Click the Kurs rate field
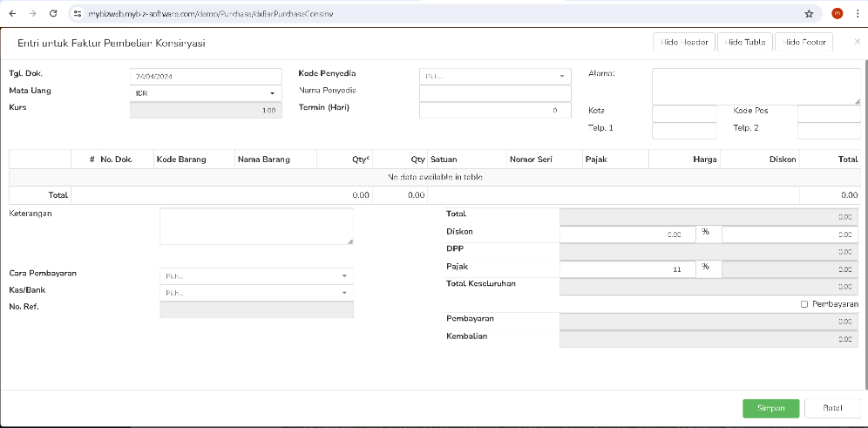 [x=206, y=110]
